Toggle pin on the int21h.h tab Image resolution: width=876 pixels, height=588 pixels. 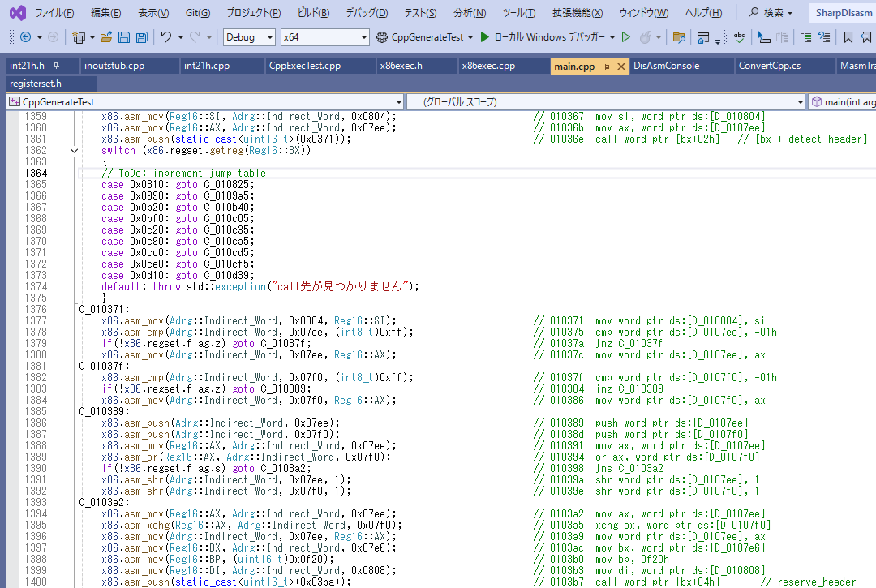point(56,66)
